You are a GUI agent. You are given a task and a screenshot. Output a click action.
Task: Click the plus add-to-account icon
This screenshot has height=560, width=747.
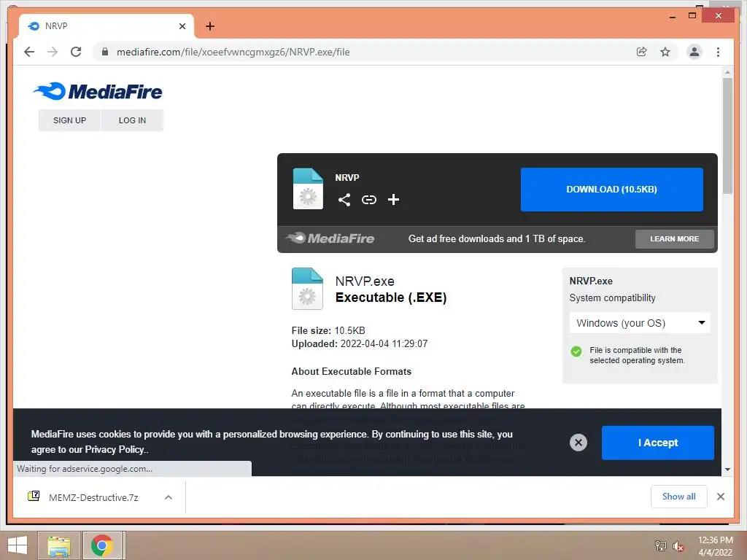coord(393,200)
